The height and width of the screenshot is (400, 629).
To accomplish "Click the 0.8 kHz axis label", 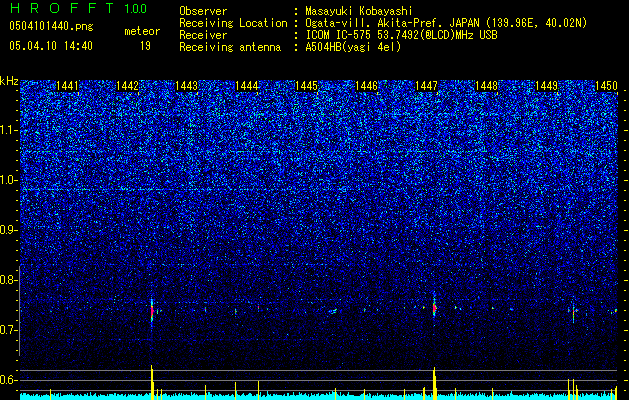I will (9, 280).
